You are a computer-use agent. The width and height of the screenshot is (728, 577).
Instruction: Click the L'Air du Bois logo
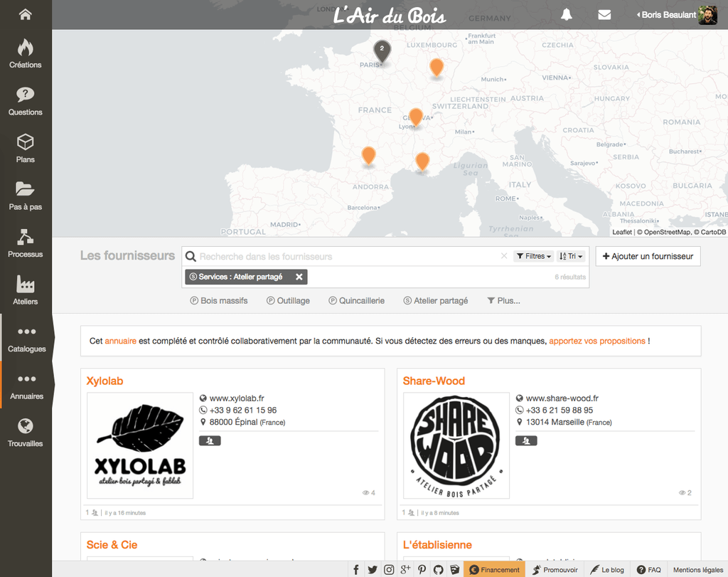(x=390, y=16)
